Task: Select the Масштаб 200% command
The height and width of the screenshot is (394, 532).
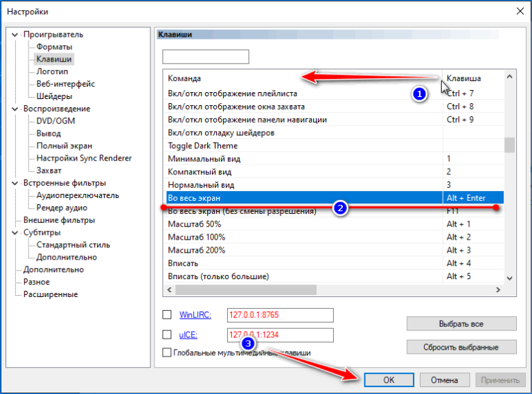Action: point(335,250)
